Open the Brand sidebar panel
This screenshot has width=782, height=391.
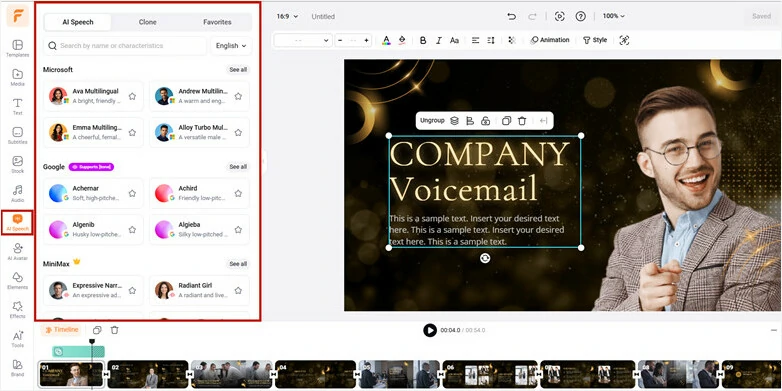point(17,368)
